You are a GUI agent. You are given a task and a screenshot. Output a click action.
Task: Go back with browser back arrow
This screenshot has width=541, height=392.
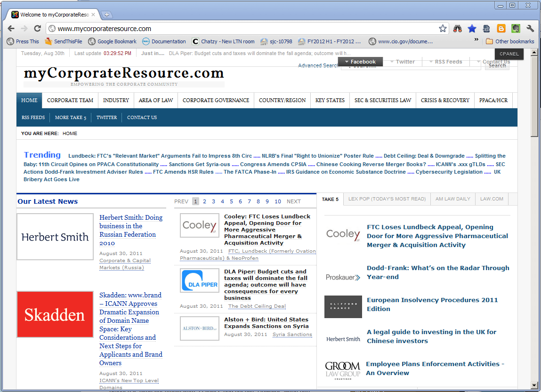click(x=11, y=29)
